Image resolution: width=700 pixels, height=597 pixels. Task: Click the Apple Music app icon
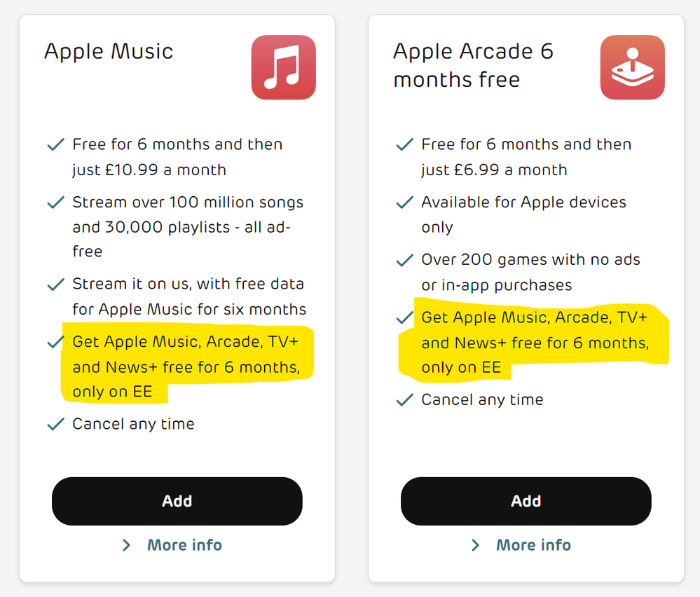pyautogui.click(x=284, y=67)
